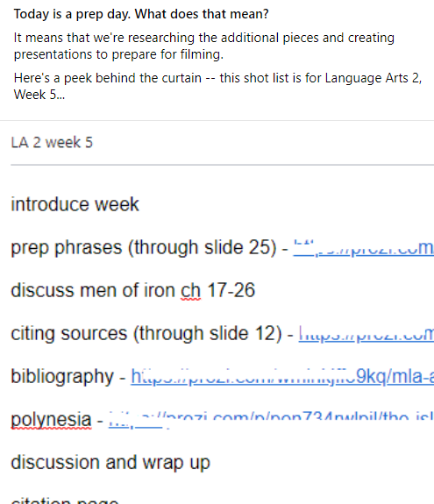The image size is (434, 504).
Task: Click the 'Week 5...' truncated text
Action: [x=39, y=95]
